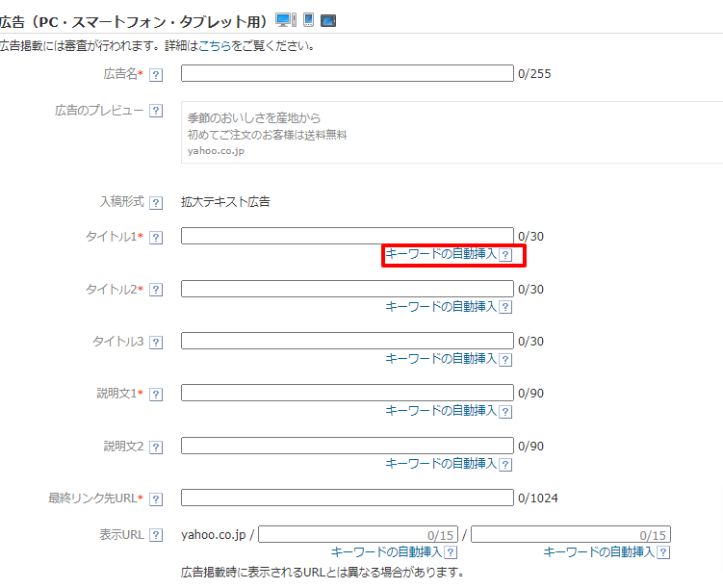Focus the 最終リンク先URL input field

tap(347, 498)
